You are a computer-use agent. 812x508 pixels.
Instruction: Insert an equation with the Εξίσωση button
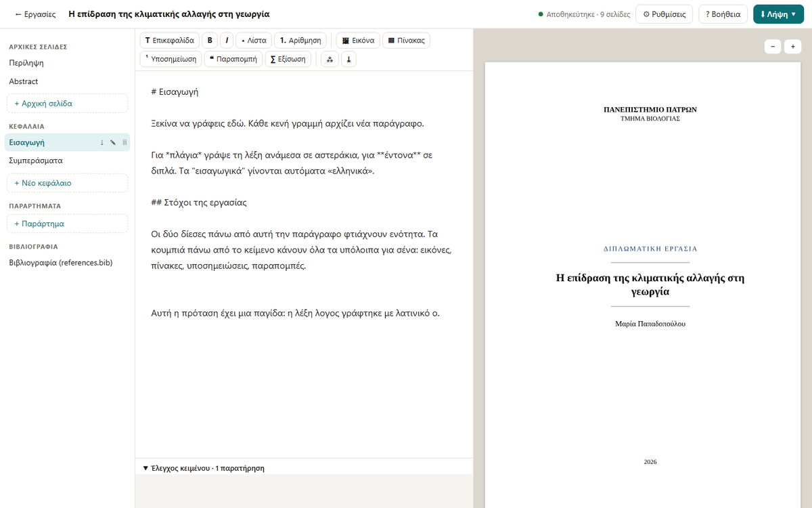[x=288, y=59]
